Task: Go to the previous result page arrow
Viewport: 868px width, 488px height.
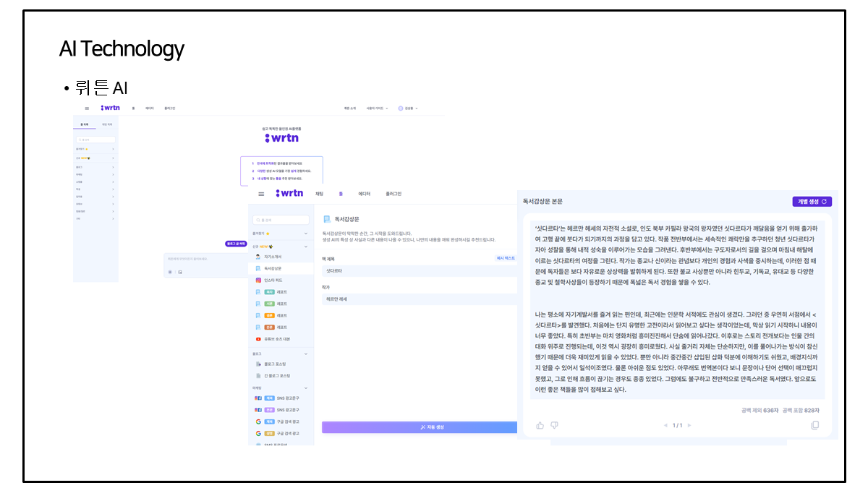Action: coord(665,425)
